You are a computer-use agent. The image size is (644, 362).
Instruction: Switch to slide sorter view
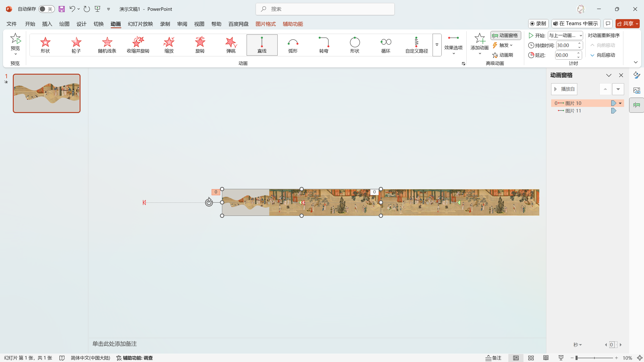click(x=531, y=358)
